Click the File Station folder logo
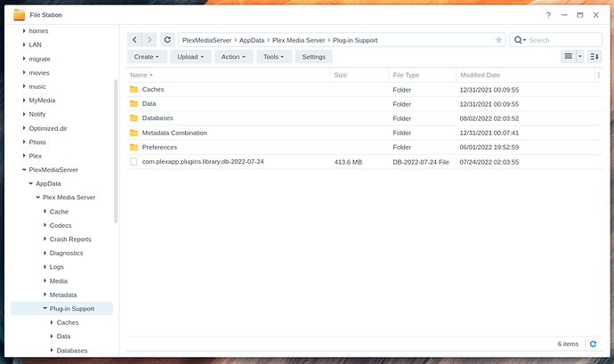The height and width of the screenshot is (364, 614). coord(20,15)
